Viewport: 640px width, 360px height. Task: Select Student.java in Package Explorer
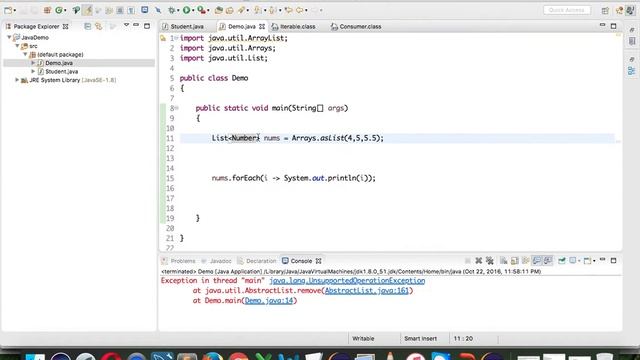click(x=61, y=71)
